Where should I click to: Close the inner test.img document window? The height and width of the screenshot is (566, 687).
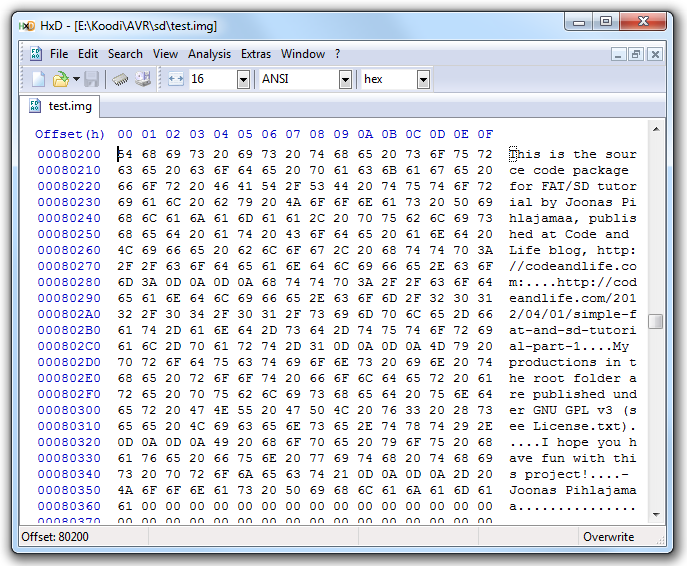[655, 54]
